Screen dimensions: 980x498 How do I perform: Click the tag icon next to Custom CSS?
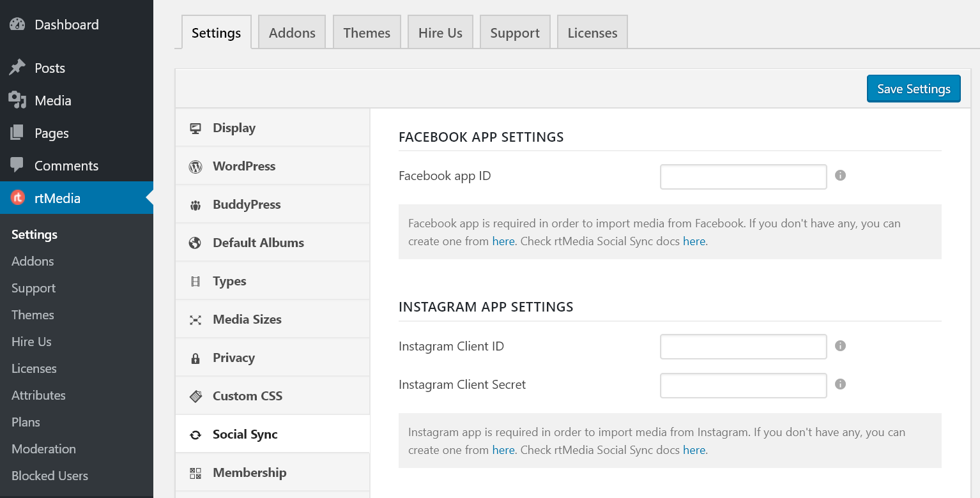click(x=195, y=396)
